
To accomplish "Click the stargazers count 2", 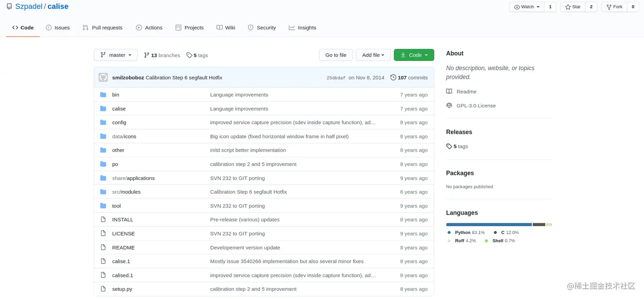I will pyautogui.click(x=591, y=7).
